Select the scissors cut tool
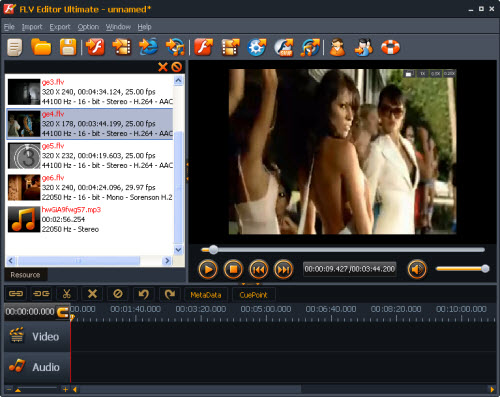The width and height of the screenshot is (500, 397). [x=67, y=294]
